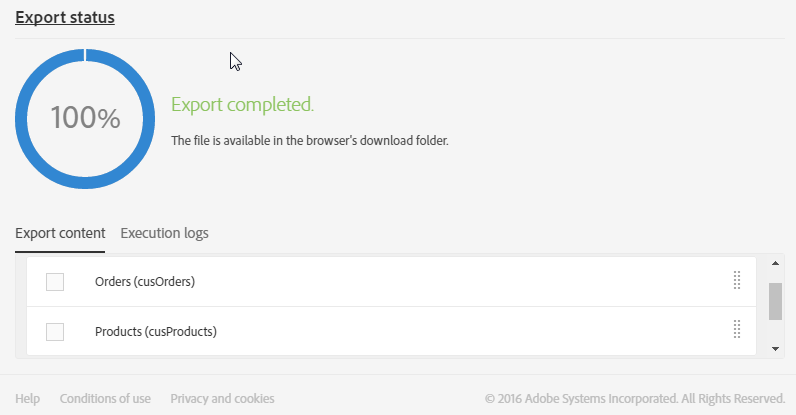Screen dimensions: 796x415
Task: Enable the Products (cusProducts) checkbox
Action: point(55,331)
